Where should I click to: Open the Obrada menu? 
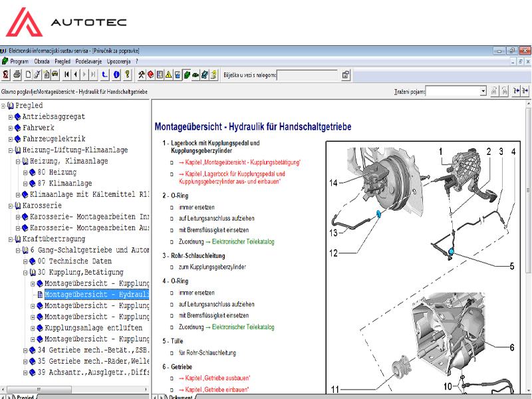tap(41, 61)
